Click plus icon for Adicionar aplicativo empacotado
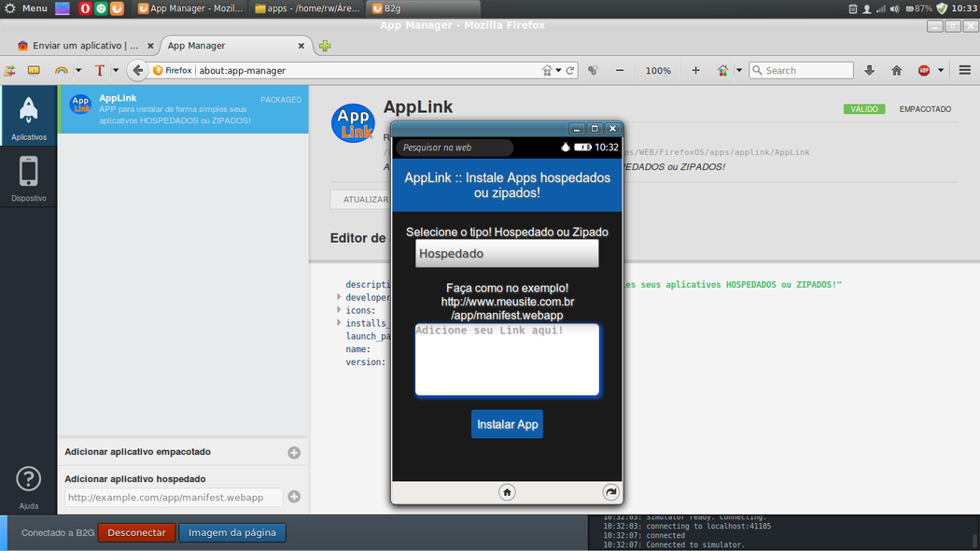Viewport: 980px width, 551px height. click(294, 452)
